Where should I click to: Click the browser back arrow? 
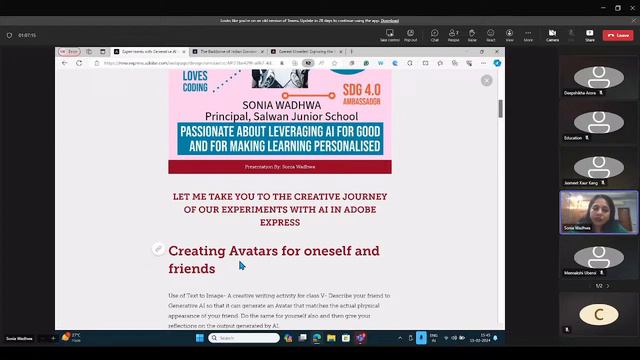(x=64, y=63)
